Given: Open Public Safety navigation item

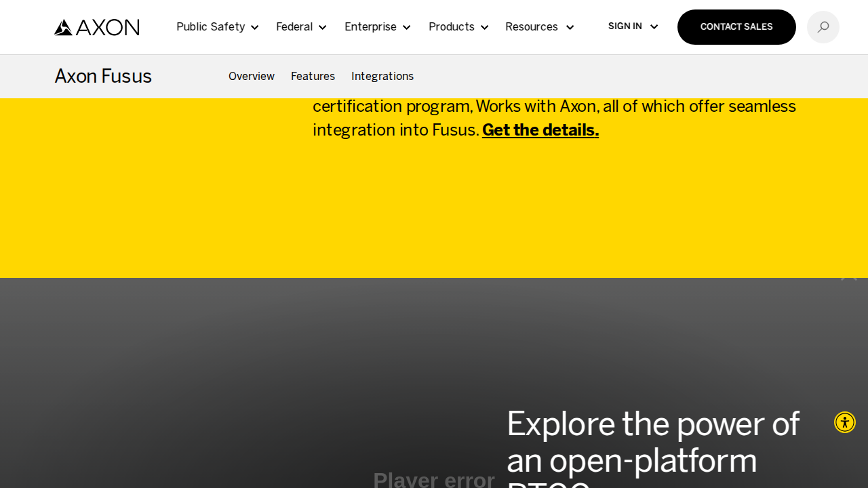Looking at the screenshot, I should click(210, 27).
